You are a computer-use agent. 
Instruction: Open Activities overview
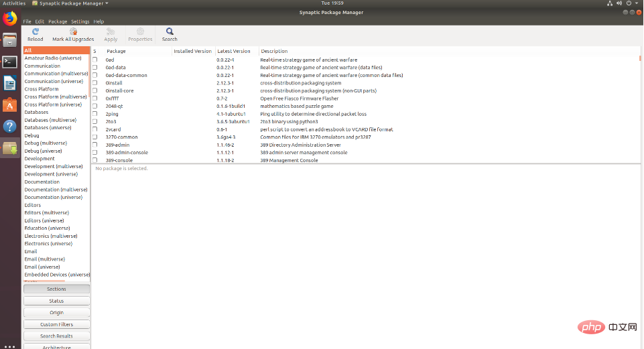click(x=14, y=3)
